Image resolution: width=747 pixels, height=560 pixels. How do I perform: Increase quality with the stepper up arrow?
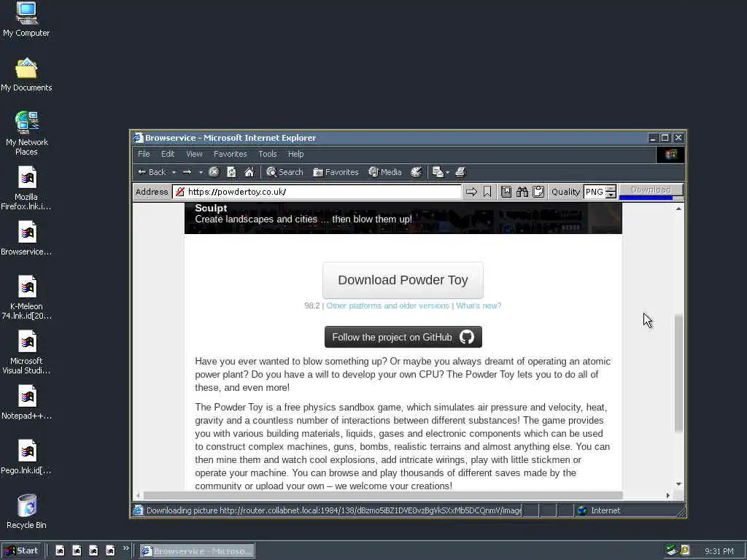coord(611,188)
